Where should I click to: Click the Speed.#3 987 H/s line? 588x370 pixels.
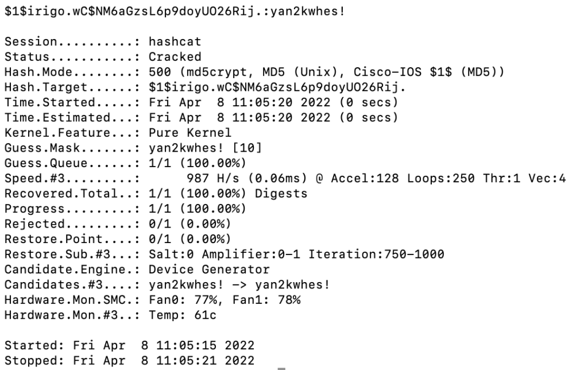pos(285,179)
